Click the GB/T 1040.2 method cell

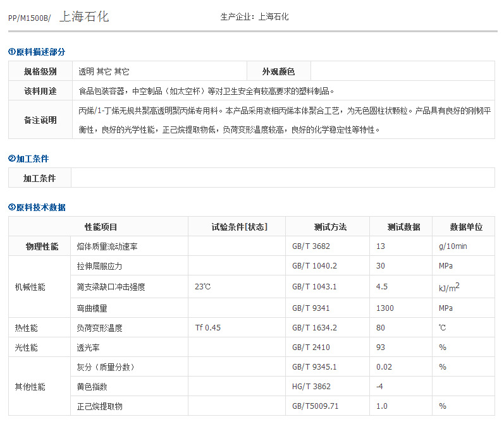tap(328, 266)
